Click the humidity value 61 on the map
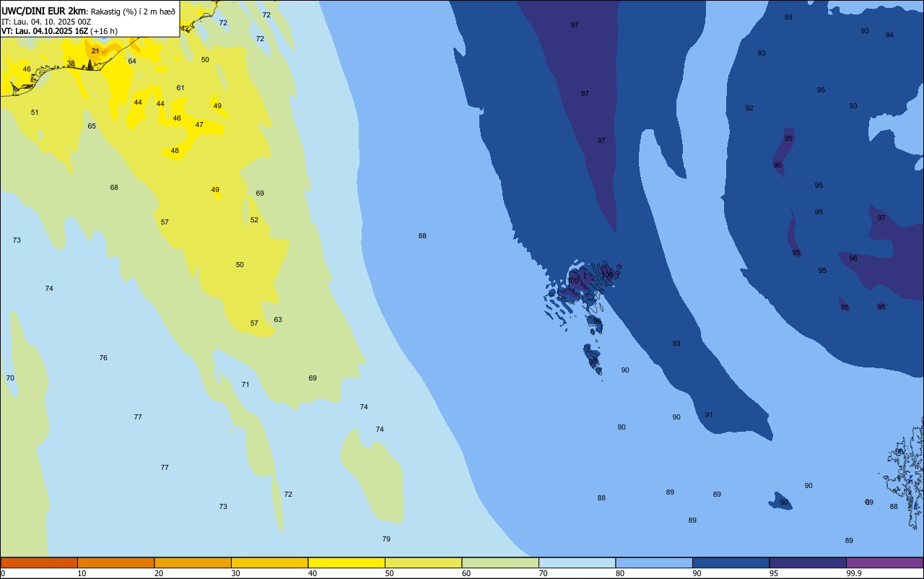Viewport: 924px width, 579px height. coord(180,88)
